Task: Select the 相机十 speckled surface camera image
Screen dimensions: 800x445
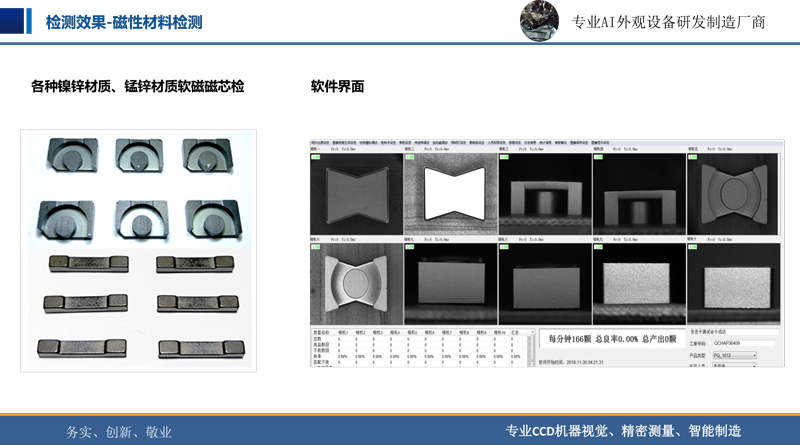Action: pyautogui.click(x=733, y=284)
